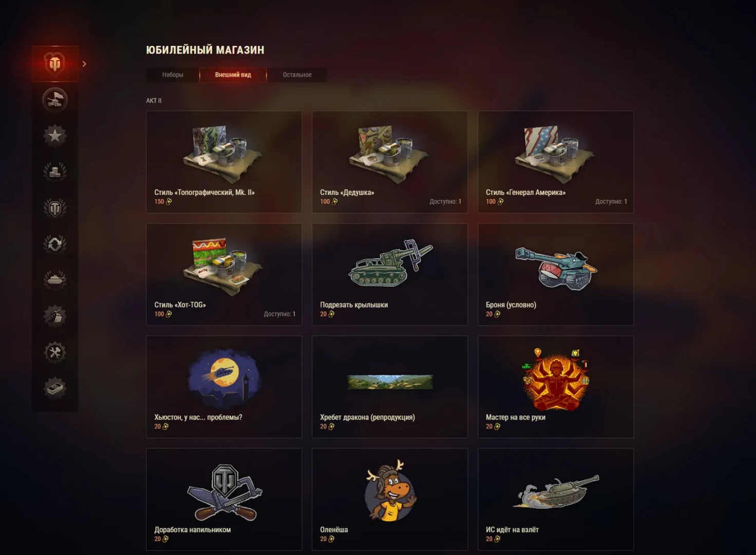Select the anniversary shop tank-emblem sidebar icon
Viewport: 756px width, 555px height.
click(x=55, y=64)
